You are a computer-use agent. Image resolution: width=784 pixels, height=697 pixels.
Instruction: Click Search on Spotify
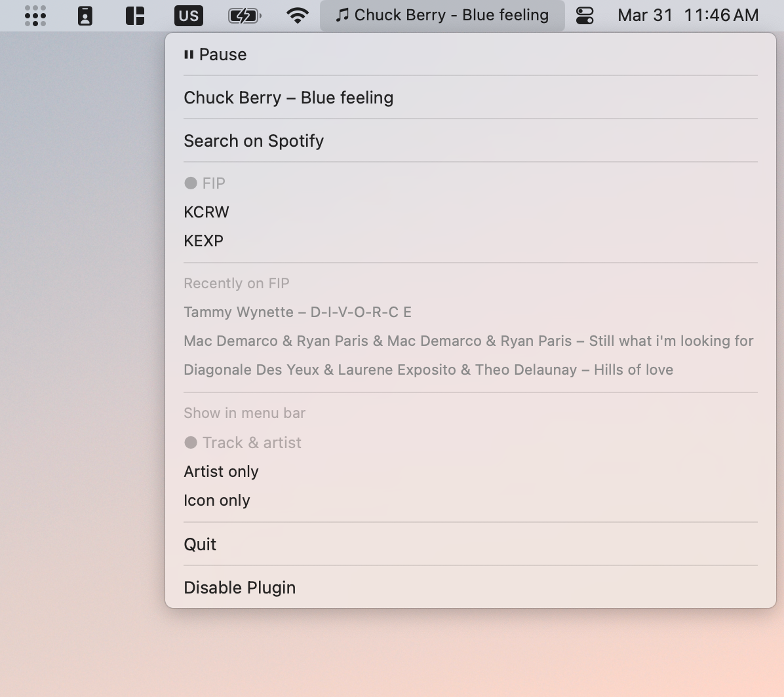(254, 141)
